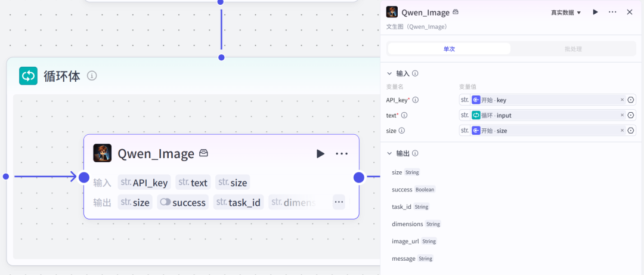Open the more options menu in the side panel header
Viewport: 644px width, 275px height.
coord(612,12)
